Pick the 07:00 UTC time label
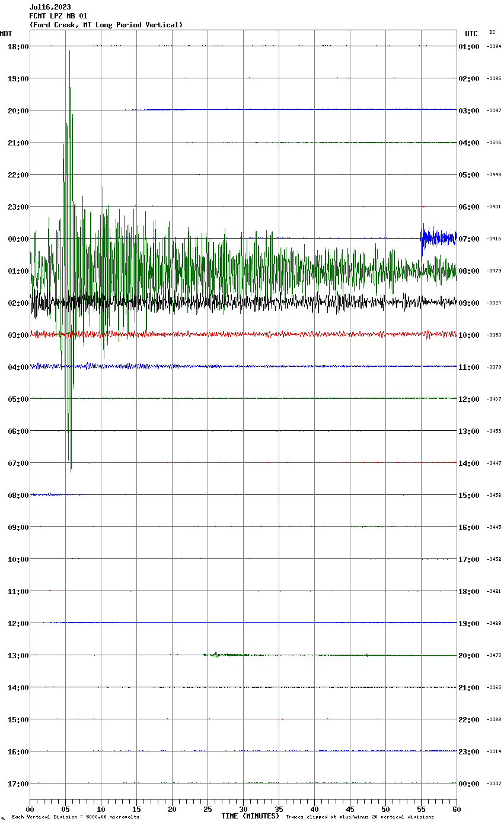The width and height of the screenshot is (504, 825). [468, 239]
